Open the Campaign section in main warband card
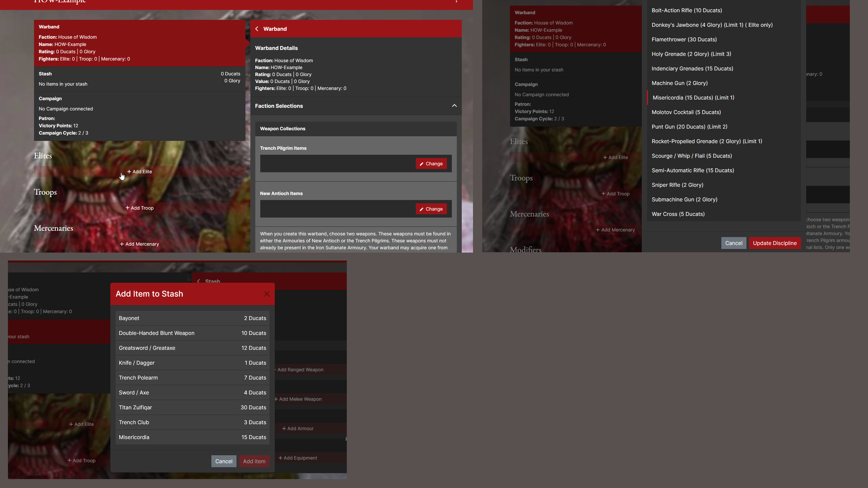868x488 pixels. 139,116
